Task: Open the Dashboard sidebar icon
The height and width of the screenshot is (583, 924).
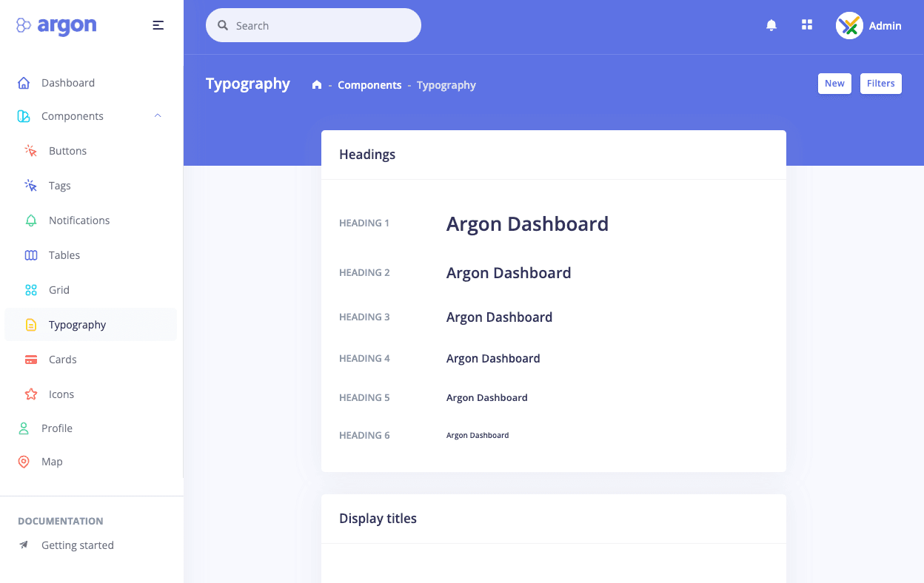Action: 25,82
